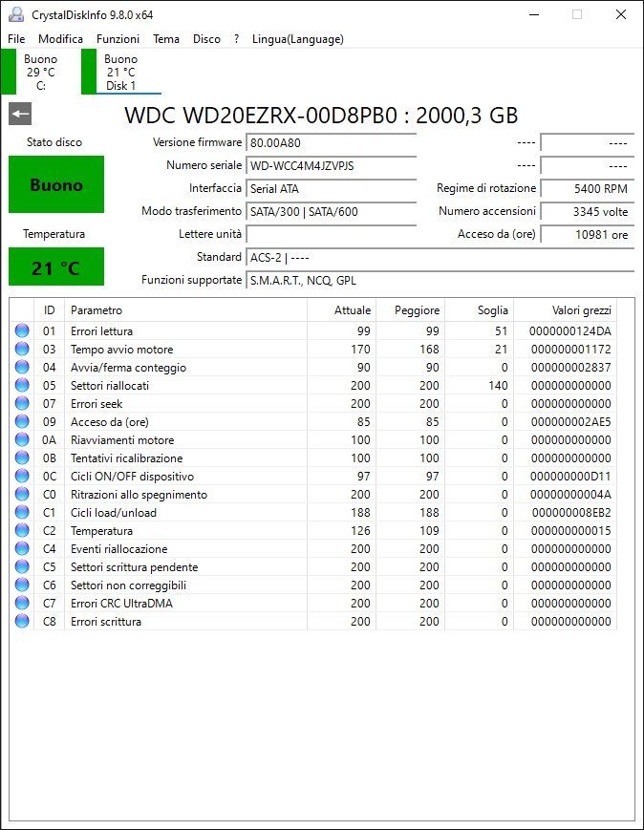Click the ID column header

click(50, 310)
